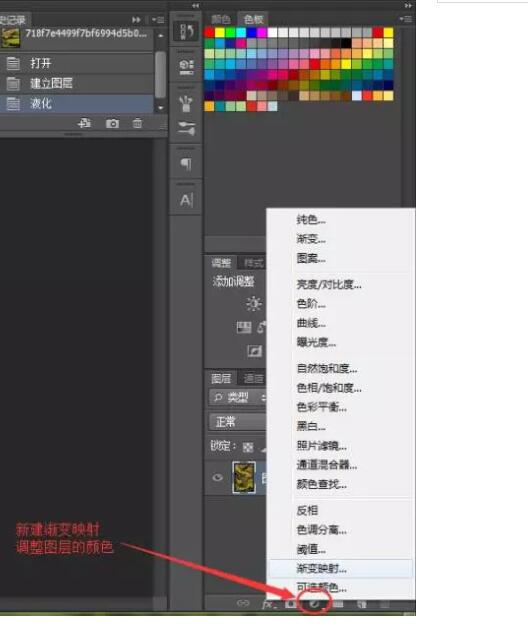Screen dimensions: 528x630
Task: Choose 黑白... menu entry
Action: click(340, 426)
